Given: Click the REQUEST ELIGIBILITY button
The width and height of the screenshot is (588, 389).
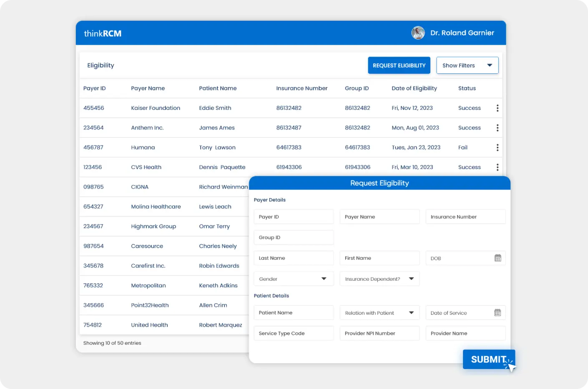Looking at the screenshot, I should (399, 65).
